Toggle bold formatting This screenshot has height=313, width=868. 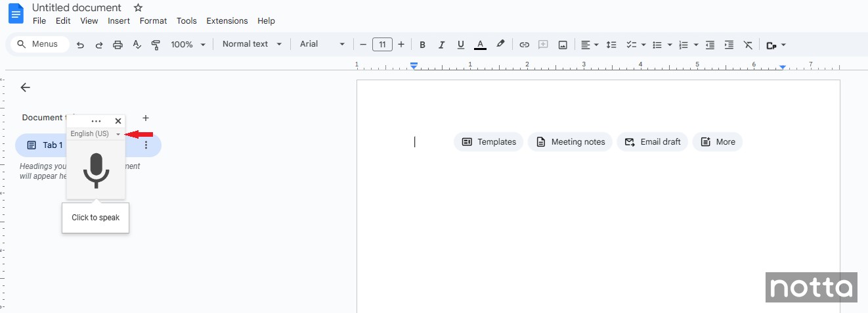coord(422,45)
